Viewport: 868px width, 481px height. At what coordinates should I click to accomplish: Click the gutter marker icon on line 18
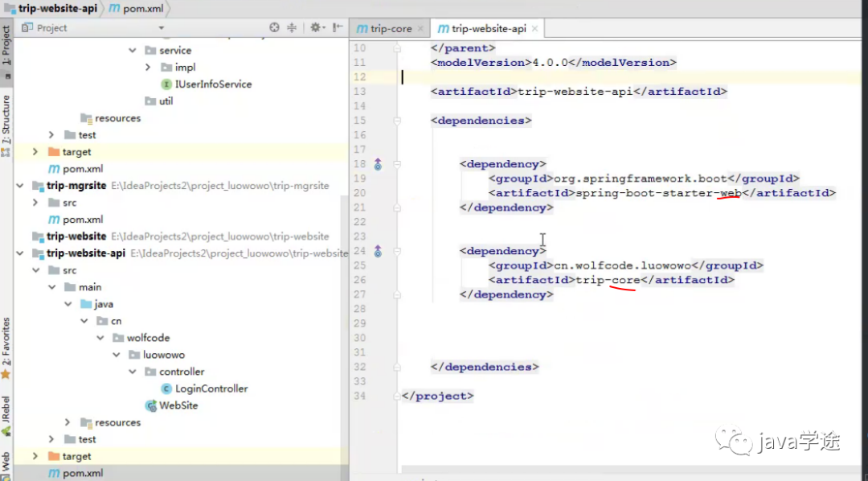point(378,164)
